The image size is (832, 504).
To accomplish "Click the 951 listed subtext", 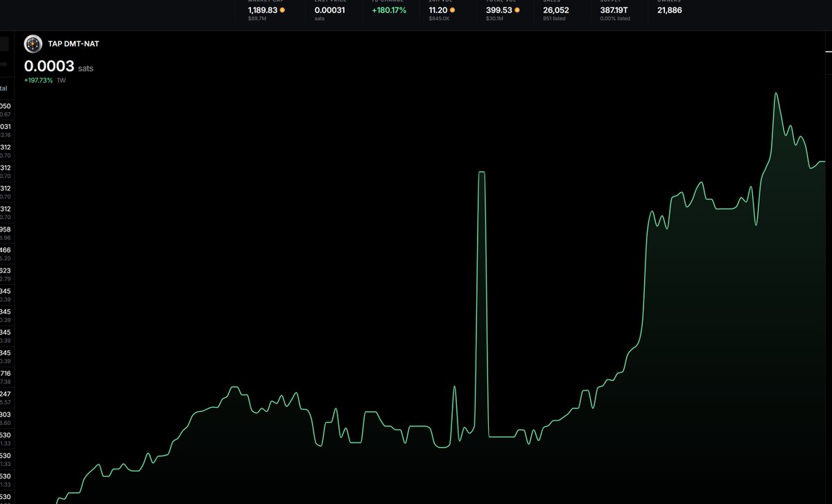I will pos(554,19).
